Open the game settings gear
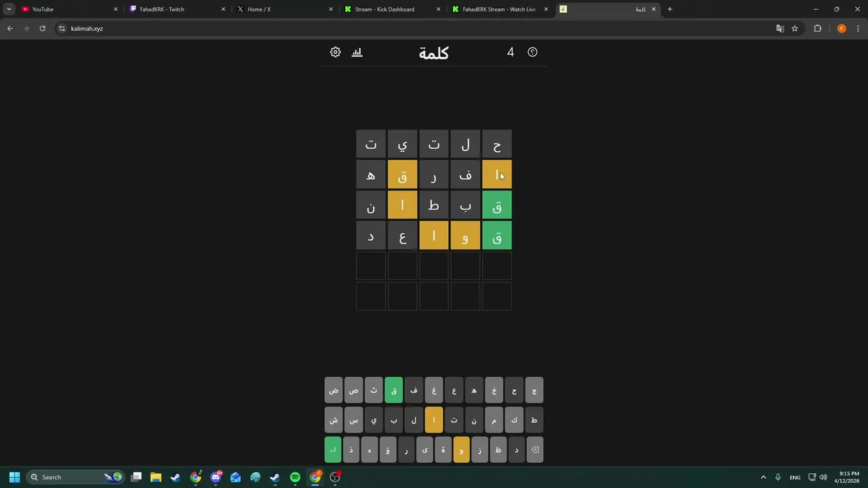Viewport: 868px width, 488px height. (335, 52)
